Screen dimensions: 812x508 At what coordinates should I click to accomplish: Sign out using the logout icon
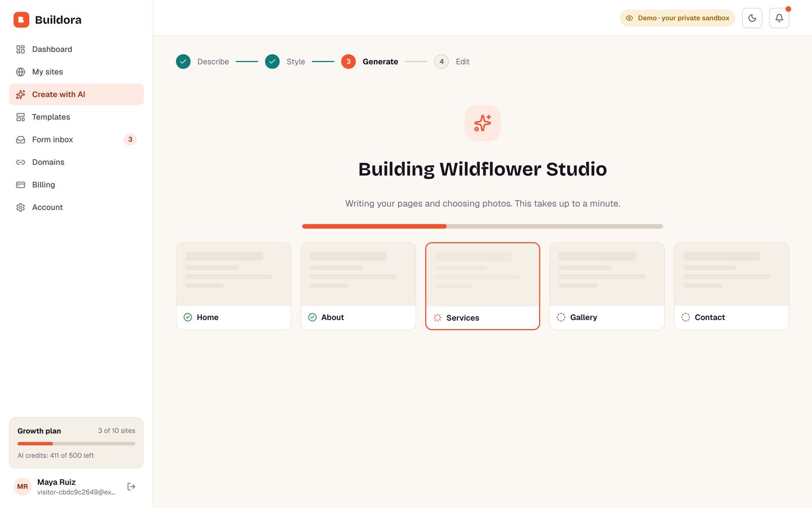pos(131,487)
